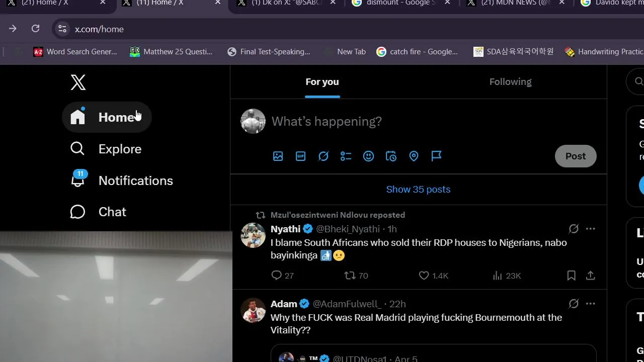The width and height of the screenshot is (644, 362).
Task: Open more options on Nyathi's post
Action: tap(591, 229)
